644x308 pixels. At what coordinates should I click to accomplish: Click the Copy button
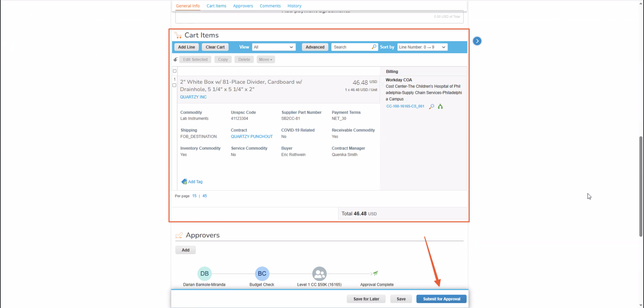tap(223, 60)
